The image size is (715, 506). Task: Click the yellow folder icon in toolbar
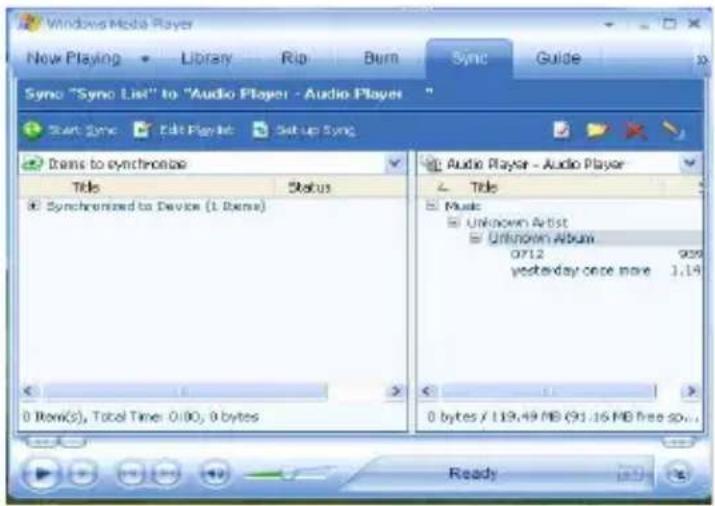(597, 130)
